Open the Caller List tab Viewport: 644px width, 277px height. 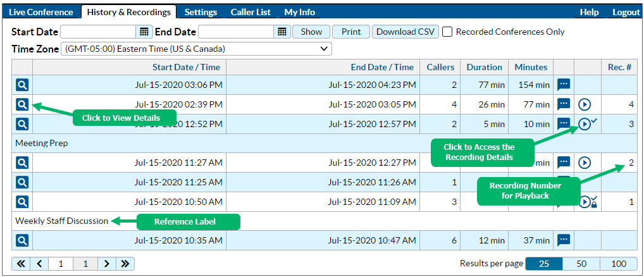pyautogui.click(x=249, y=12)
